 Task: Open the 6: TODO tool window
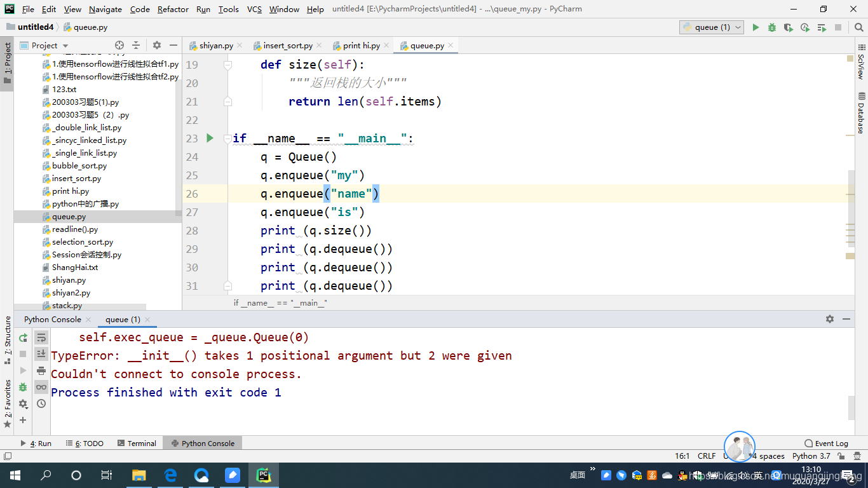click(x=85, y=443)
